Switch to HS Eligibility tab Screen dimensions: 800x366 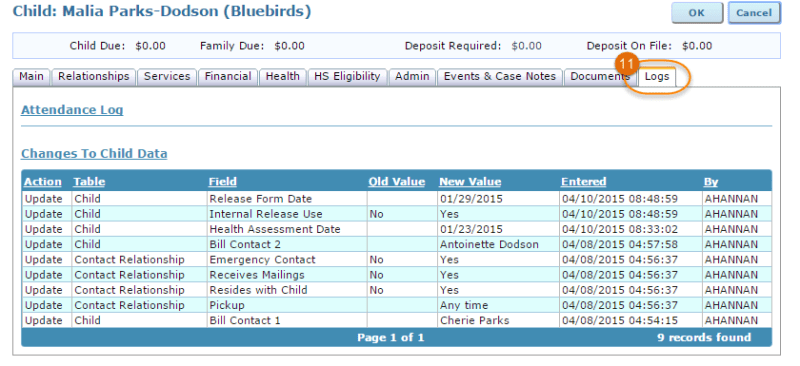pyautogui.click(x=347, y=77)
